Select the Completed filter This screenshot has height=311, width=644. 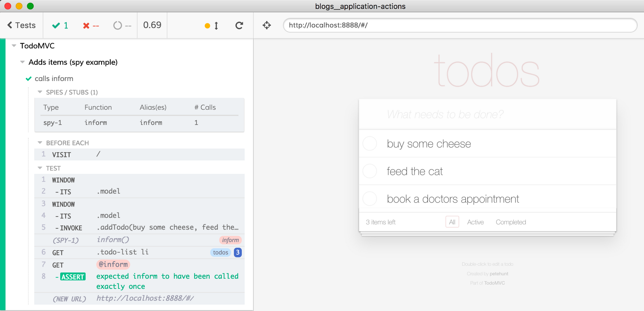coord(511,222)
